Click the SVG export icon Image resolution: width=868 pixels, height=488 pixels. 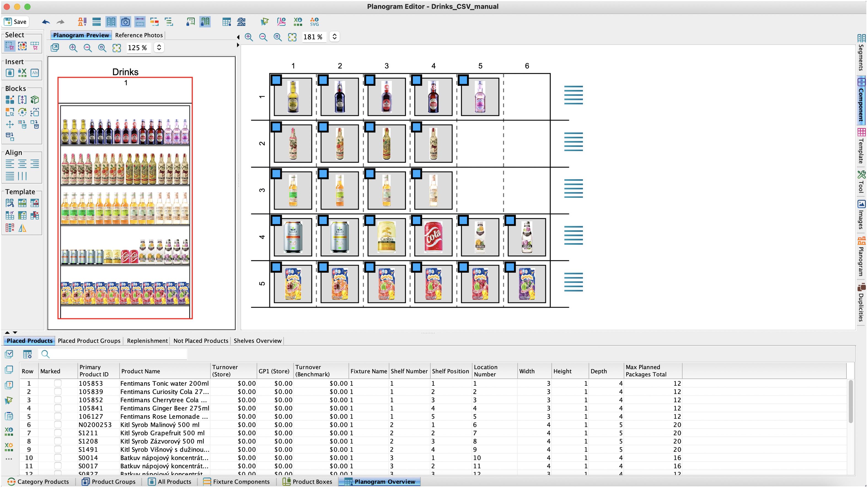click(314, 22)
